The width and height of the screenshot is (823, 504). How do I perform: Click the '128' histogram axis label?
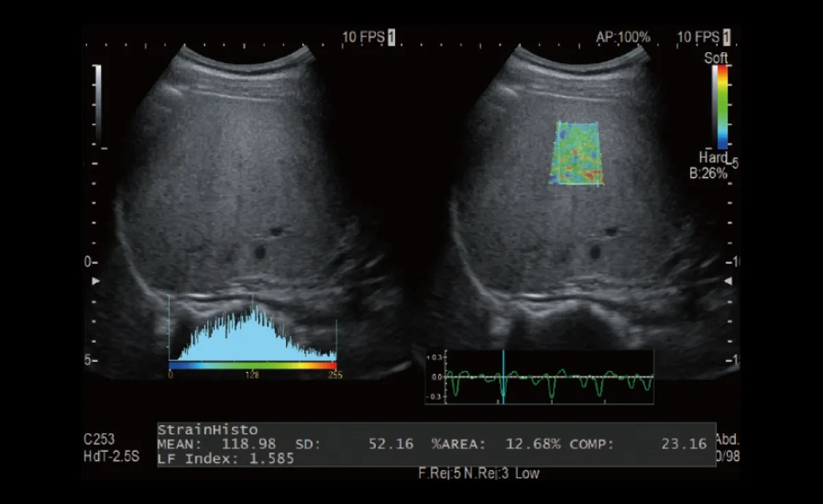point(253,375)
